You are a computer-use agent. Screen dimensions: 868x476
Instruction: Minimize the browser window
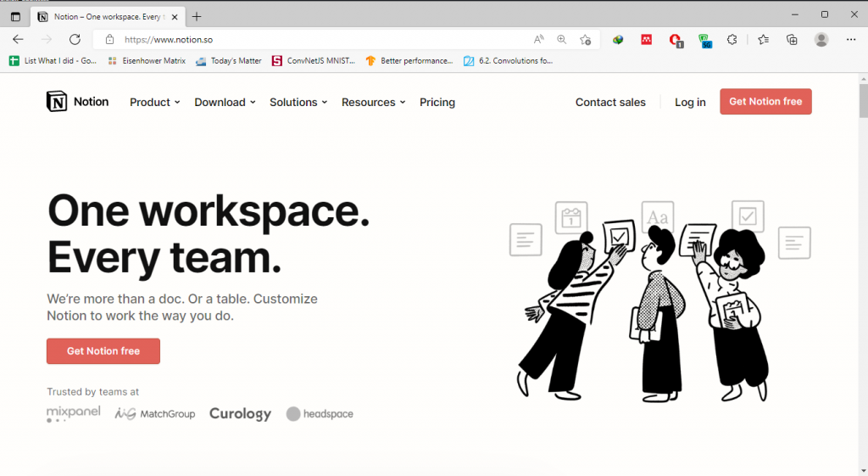[795, 15]
